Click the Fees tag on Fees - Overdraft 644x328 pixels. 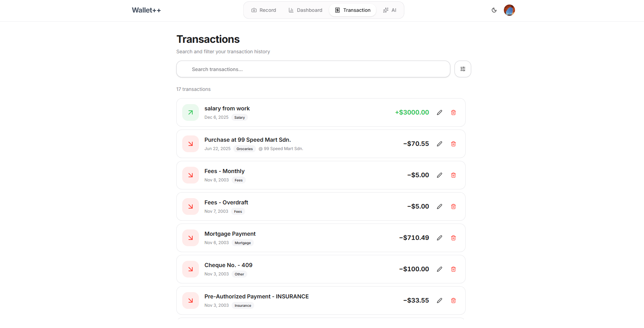click(x=238, y=212)
